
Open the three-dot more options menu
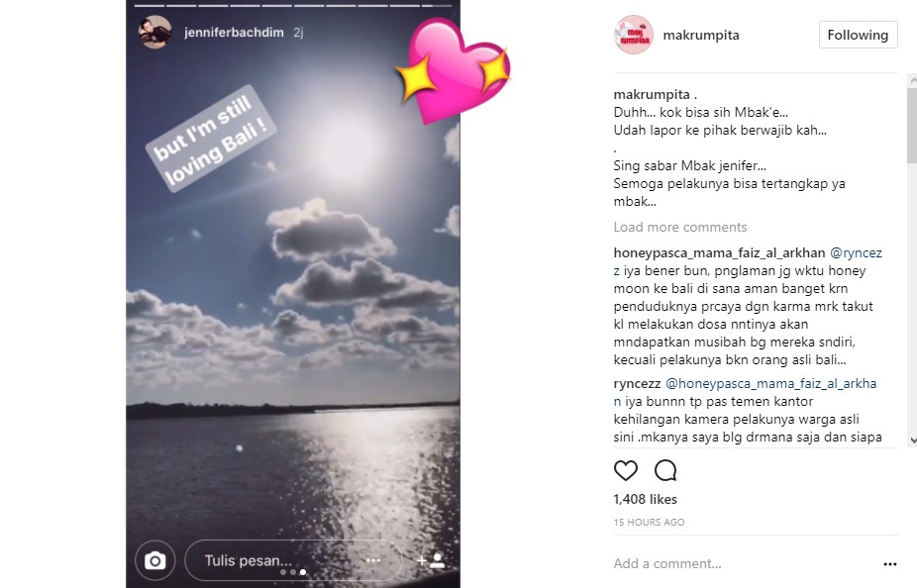coord(890,564)
